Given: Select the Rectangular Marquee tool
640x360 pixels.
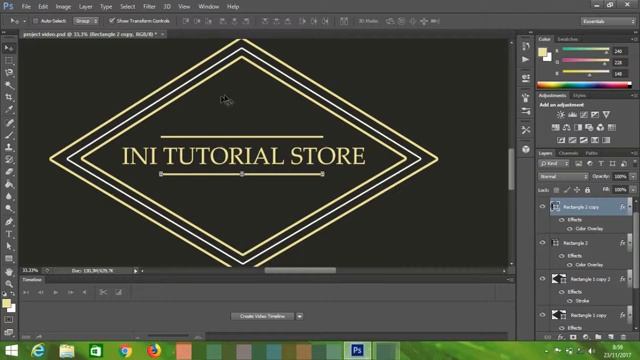Looking at the screenshot, I should point(9,60).
